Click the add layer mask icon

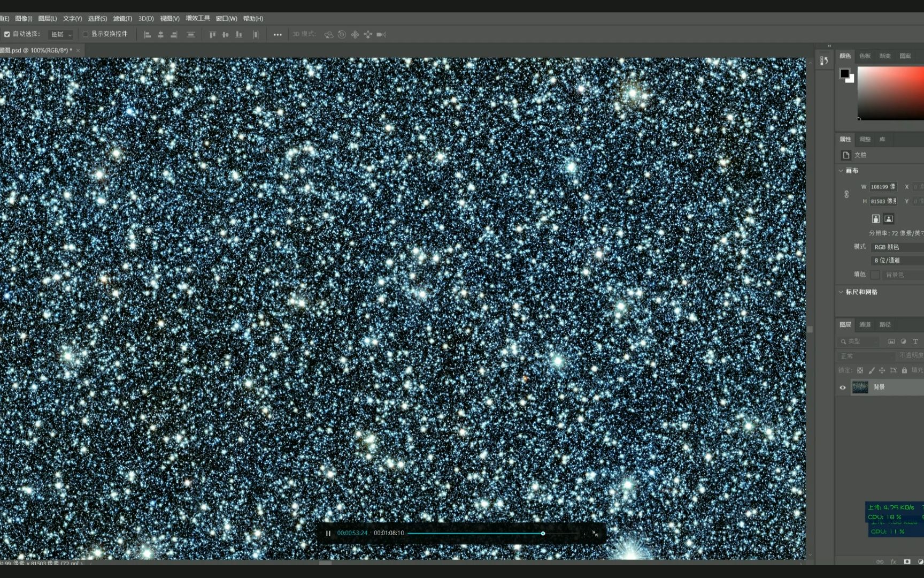pos(907,561)
